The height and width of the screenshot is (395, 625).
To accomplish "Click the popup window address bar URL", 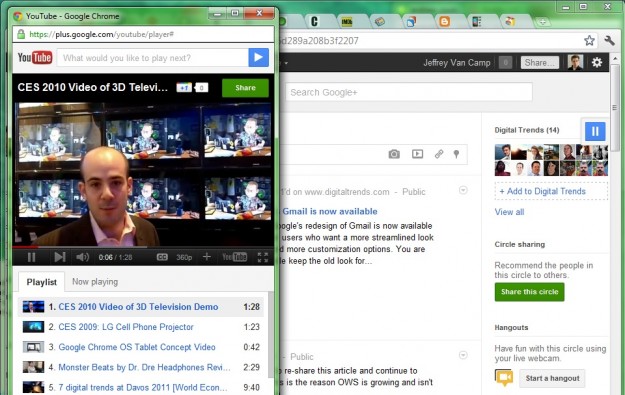I will tap(102, 34).
